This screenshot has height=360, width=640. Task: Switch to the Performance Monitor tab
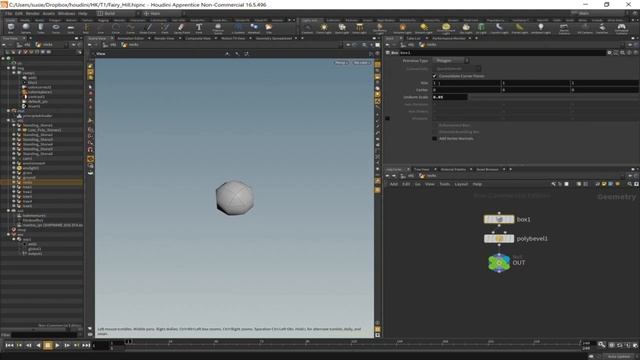(x=449, y=38)
